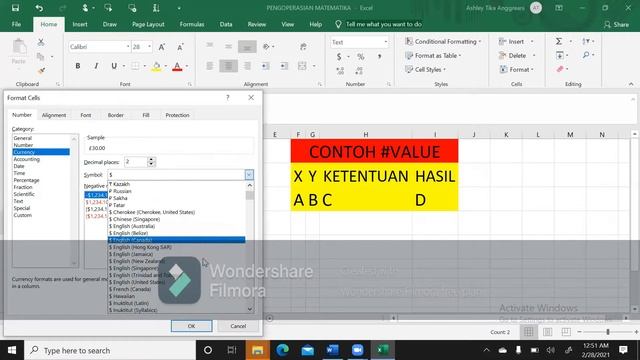The width and height of the screenshot is (640, 360).
Task: Open Conditional Formatting menu
Action: [443, 42]
